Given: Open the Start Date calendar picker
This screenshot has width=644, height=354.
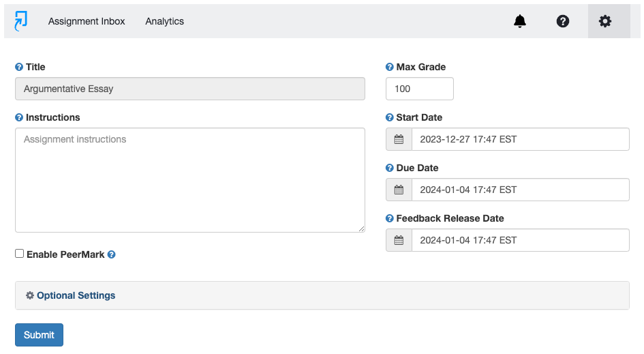Looking at the screenshot, I should pos(399,139).
